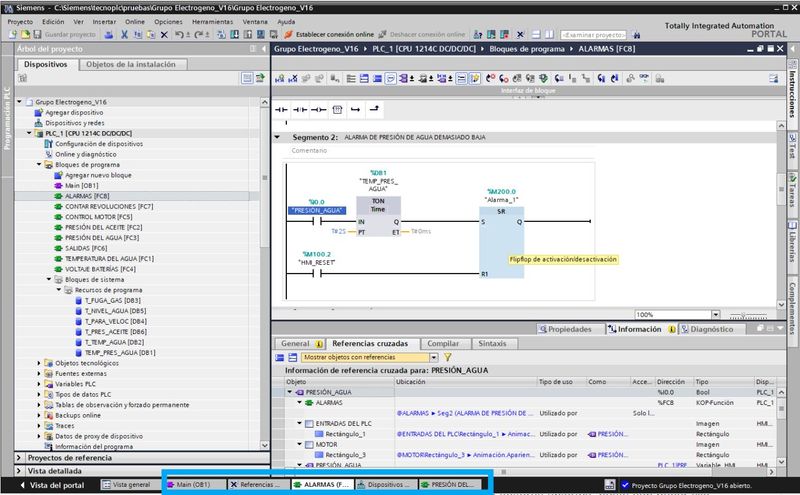Image resolution: width=800 pixels, height=495 pixels.
Task: Click close branch icon in favorites
Action: tap(374, 109)
